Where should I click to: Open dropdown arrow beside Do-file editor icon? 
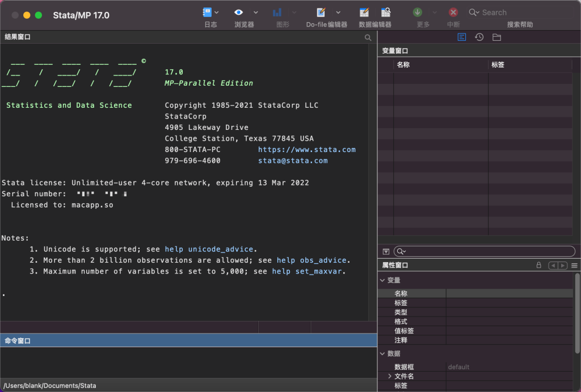point(338,12)
